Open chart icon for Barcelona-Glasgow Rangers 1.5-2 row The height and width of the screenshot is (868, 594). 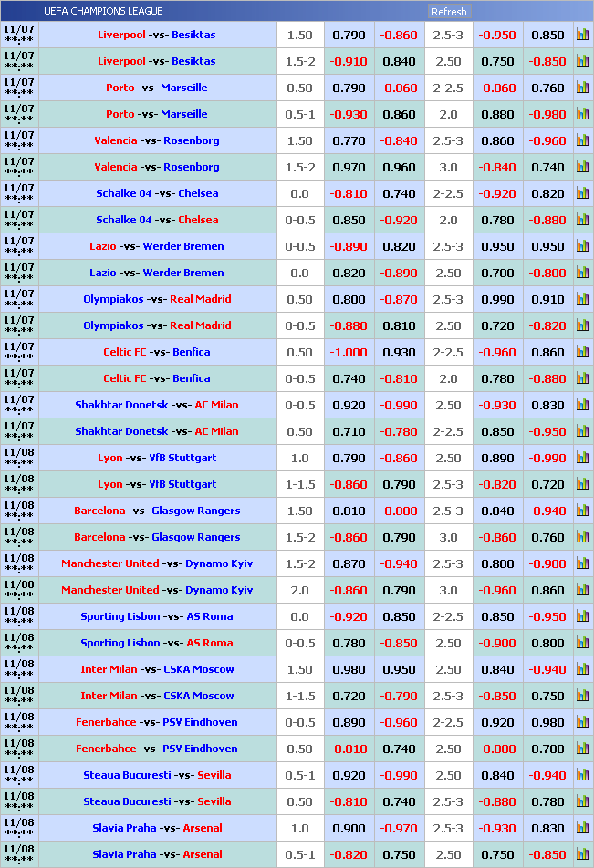[x=582, y=537]
